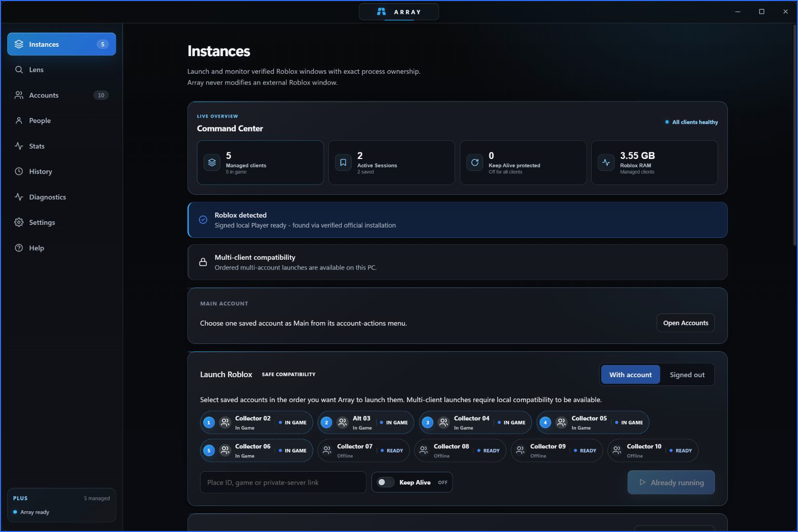Screen dimensions: 798x532
Task: Open the Accounts section with 10 badge
Action: point(61,95)
